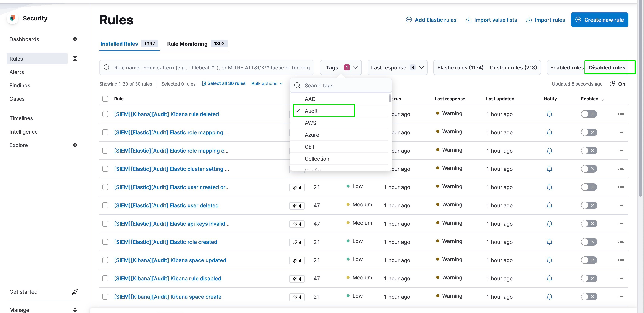This screenshot has width=644, height=313.
Task: Click the Create new rule button
Action: pos(599,20)
